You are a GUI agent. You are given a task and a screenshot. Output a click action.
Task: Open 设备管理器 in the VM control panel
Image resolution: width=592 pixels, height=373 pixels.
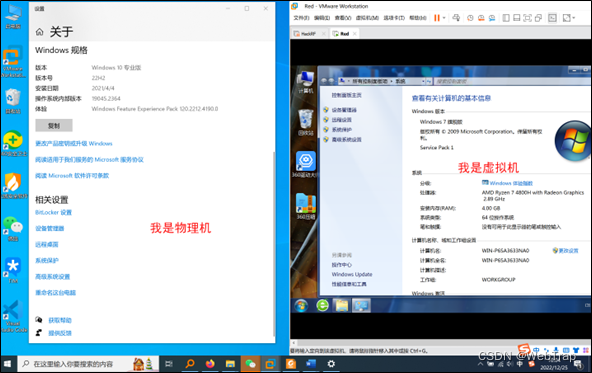pyautogui.click(x=344, y=110)
